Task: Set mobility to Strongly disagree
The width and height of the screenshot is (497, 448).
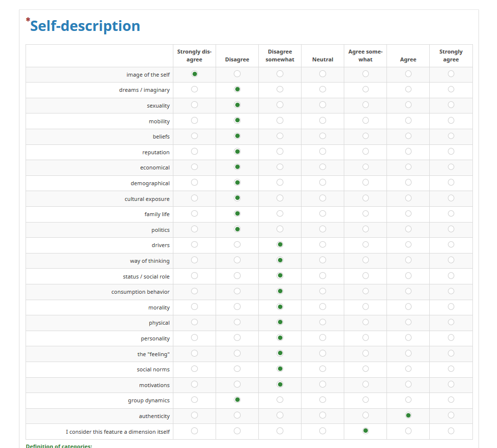Action: 194,120
